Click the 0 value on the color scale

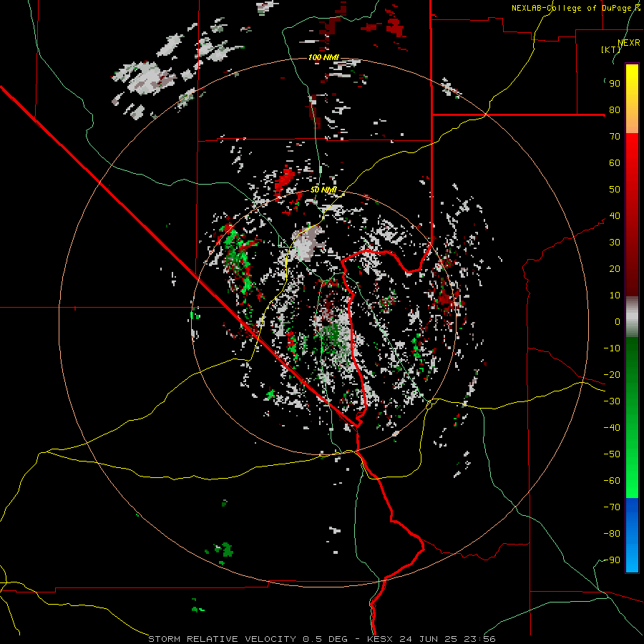pos(618,321)
